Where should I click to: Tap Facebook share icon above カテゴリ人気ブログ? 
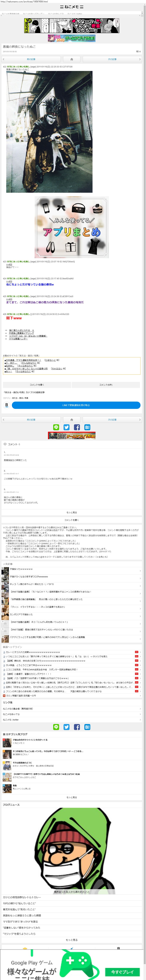pyautogui.click(x=77, y=727)
